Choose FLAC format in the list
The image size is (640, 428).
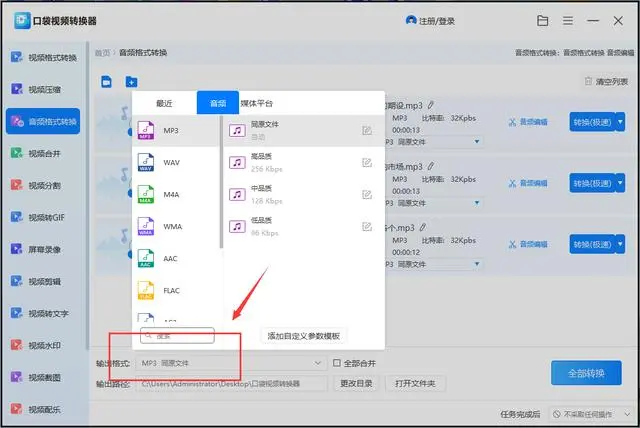tap(176, 291)
